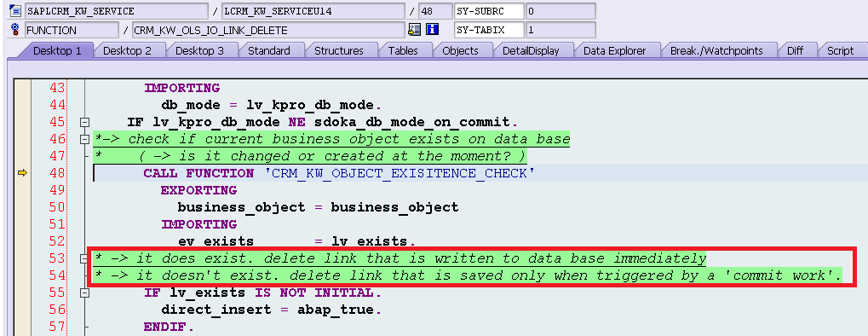Click the SY-TABIX variable field
The width and height of the screenshot is (868, 336).
coord(488,30)
